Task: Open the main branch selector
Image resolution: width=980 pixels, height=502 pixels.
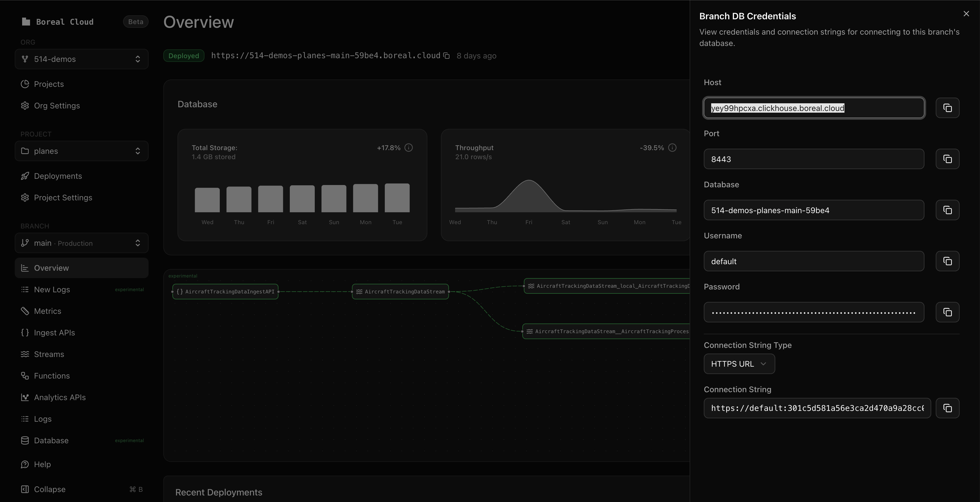Action: [x=81, y=243]
